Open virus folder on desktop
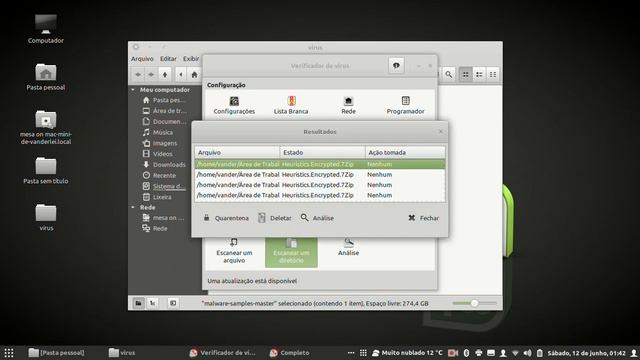The width and height of the screenshot is (640, 360). [46, 217]
